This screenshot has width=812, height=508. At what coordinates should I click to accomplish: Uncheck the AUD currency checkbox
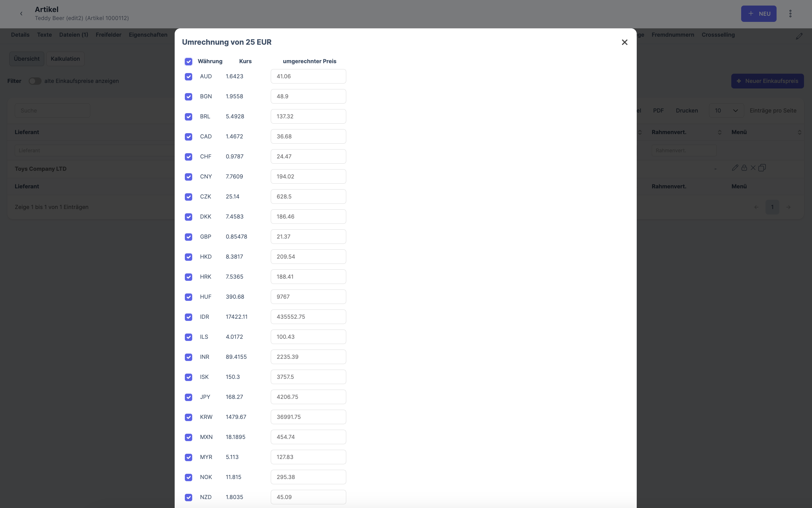pyautogui.click(x=188, y=77)
